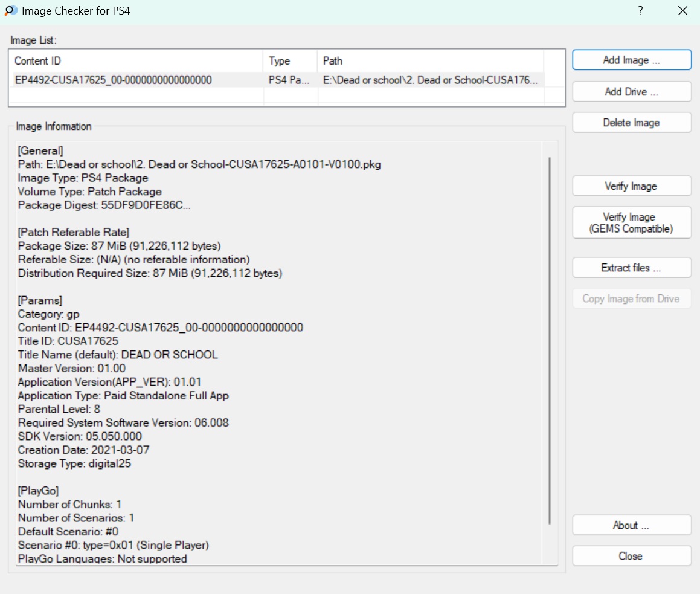This screenshot has height=594, width=700.
Task: Click the E:\Dead or school path cell
Action: pos(430,80)
